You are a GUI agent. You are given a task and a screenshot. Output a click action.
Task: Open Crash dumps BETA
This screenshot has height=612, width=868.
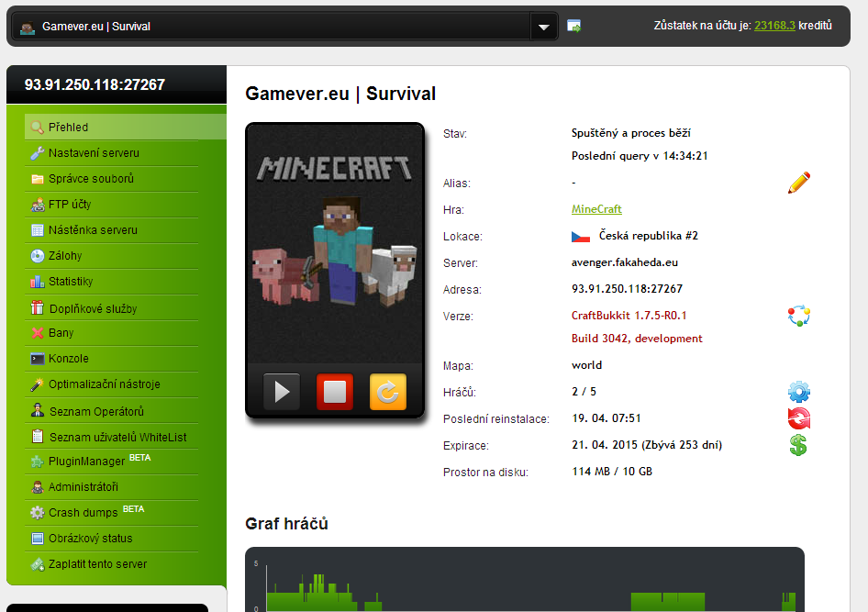111,513
